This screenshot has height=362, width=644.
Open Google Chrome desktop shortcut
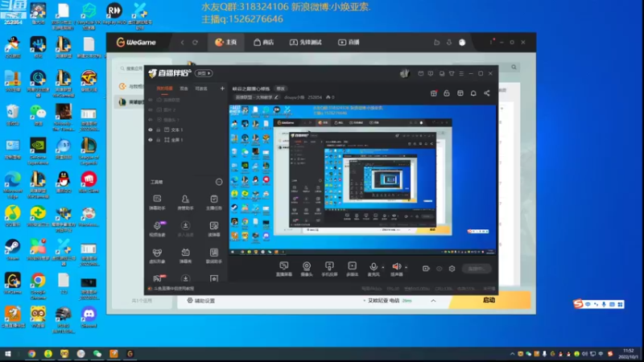38,286
